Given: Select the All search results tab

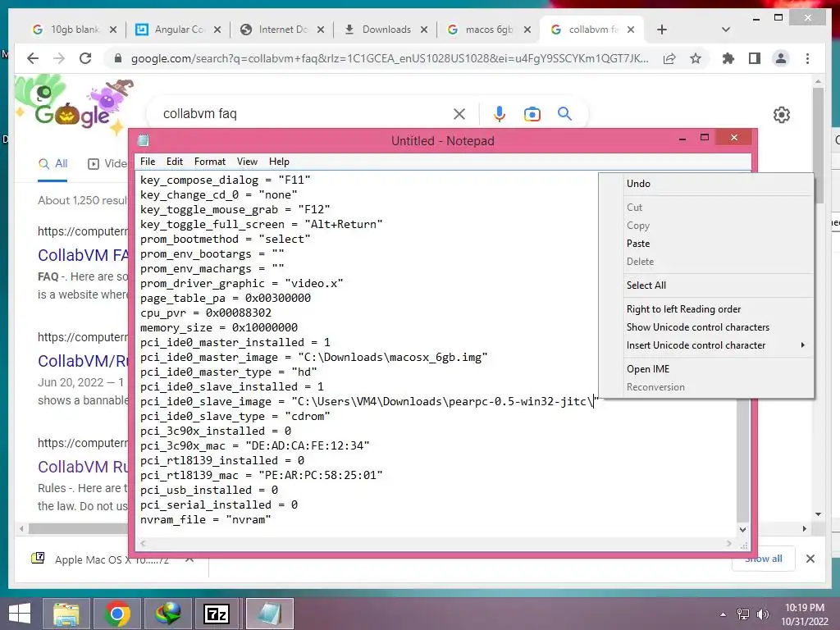Looking at the screenshot, I should (52, 163).
